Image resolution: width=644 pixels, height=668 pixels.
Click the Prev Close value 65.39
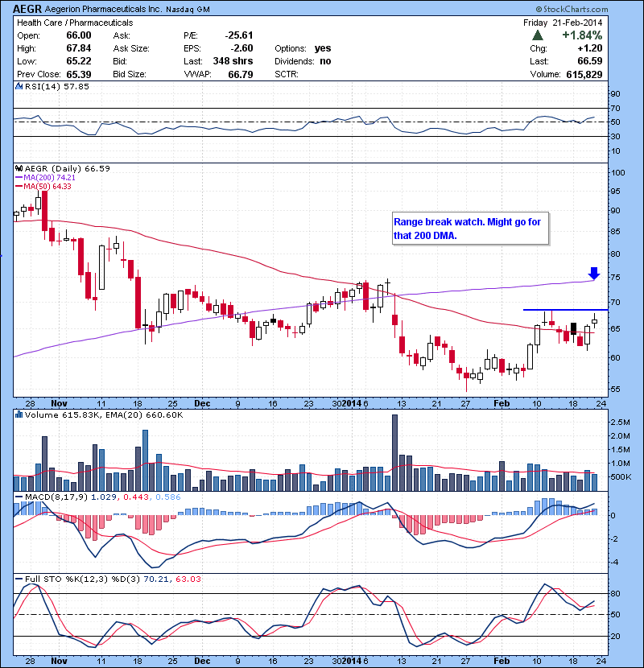(x=79, y=74)
